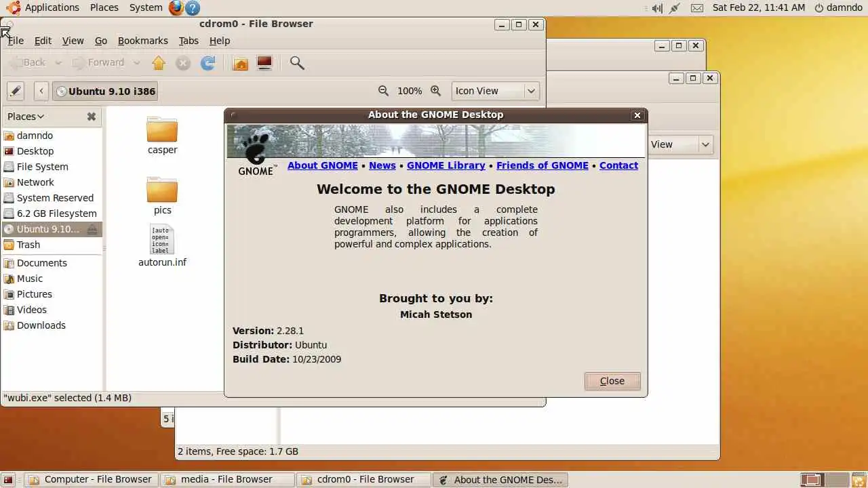Reload the current folder

(x=208, y=63)
